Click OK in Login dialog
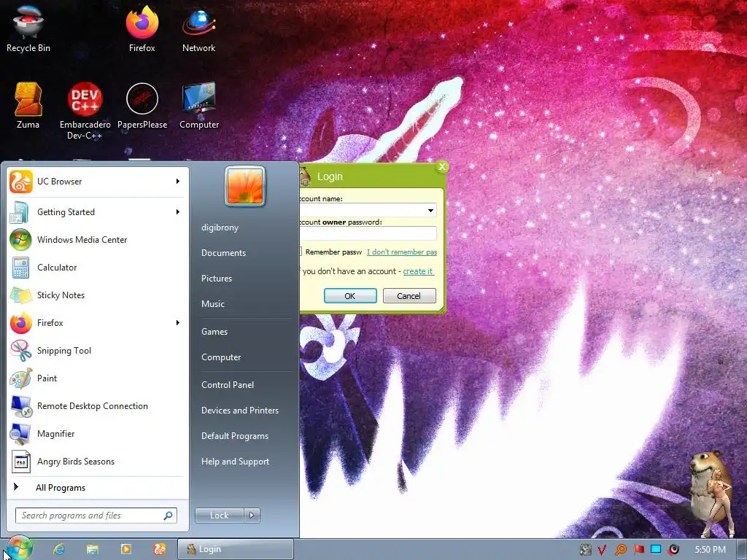This screenshot has height=560, width=747. pos(350,296)
